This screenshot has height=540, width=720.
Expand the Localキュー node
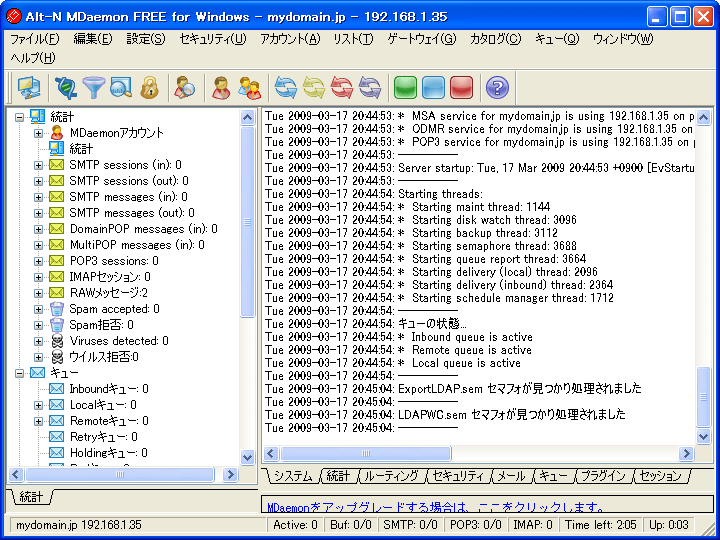pyautogui.click(x=39, y=405)
